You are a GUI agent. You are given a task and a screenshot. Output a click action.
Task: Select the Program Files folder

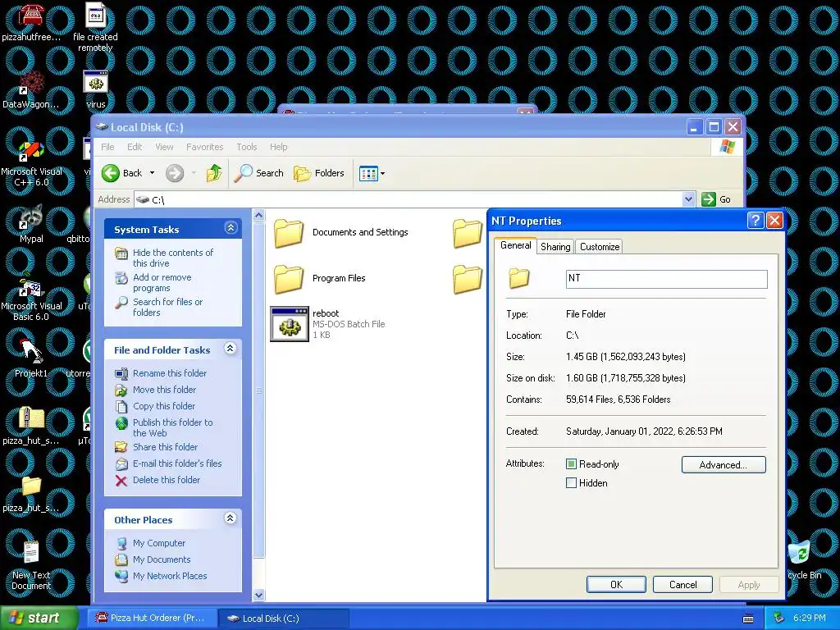319,279
